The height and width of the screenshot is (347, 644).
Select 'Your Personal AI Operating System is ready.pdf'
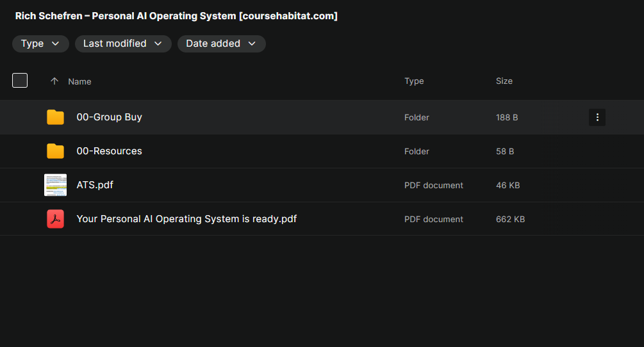click(186, 219)
